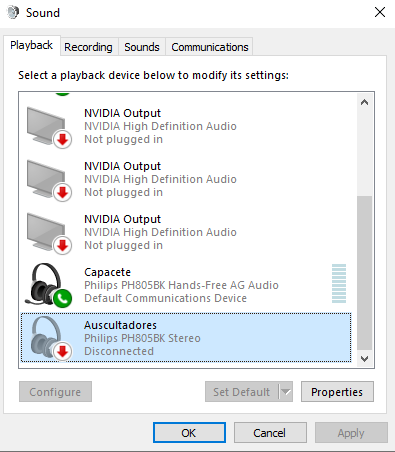Click 'Default Communications Device' status text

pyautogui.click(x=165, y=298)
